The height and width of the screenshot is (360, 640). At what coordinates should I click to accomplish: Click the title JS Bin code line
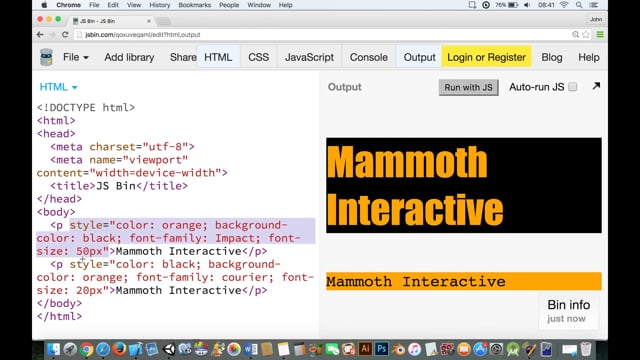pyautogui.click(x=119, y=186)
